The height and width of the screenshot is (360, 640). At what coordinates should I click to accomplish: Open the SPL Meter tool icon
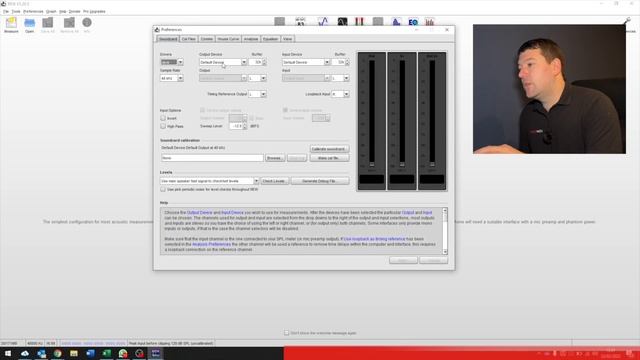[300, 22]
